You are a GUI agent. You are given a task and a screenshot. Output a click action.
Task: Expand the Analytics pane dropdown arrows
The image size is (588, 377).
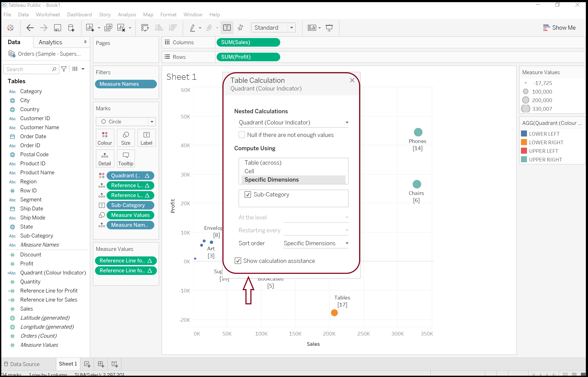85,42
